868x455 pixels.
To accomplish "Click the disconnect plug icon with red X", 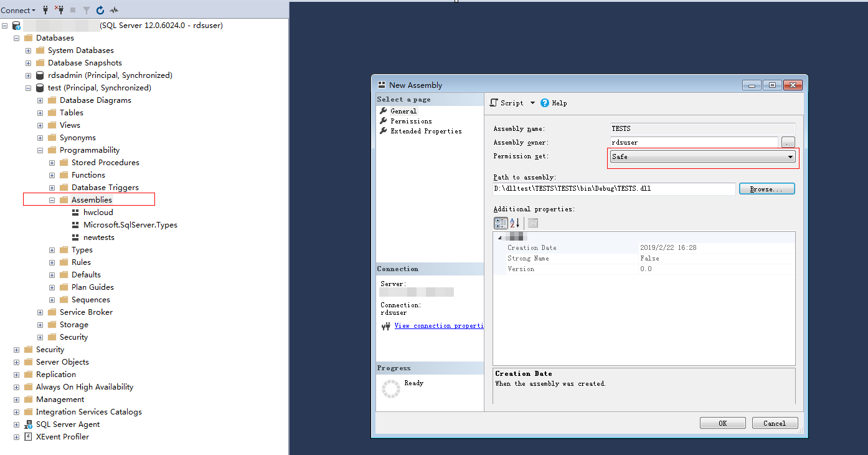I will [59, 10].
